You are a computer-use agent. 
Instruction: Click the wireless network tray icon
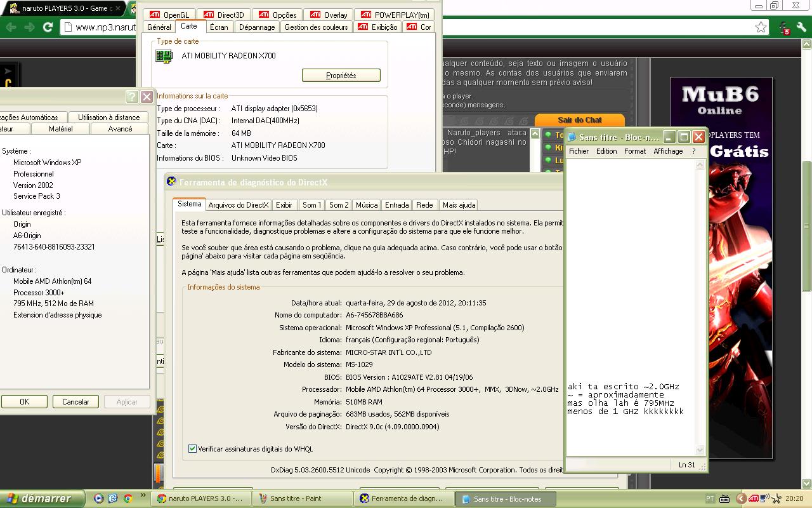click(x=764, y=498)
